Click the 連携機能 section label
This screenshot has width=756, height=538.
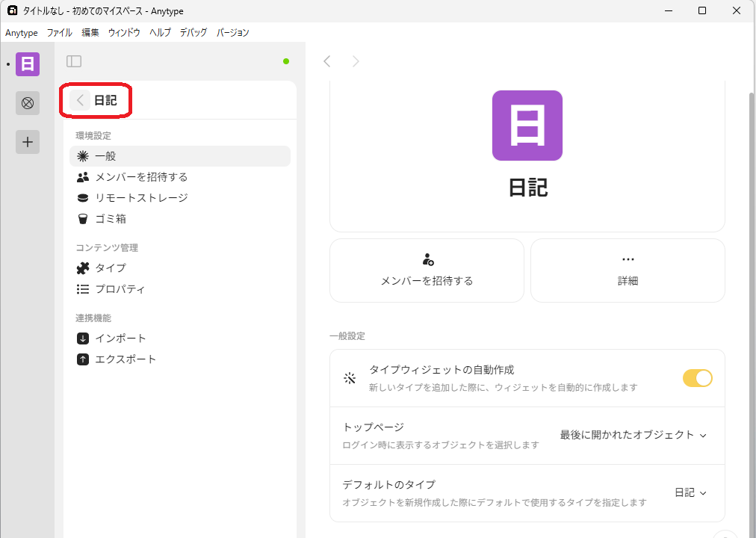pos(93,318)
